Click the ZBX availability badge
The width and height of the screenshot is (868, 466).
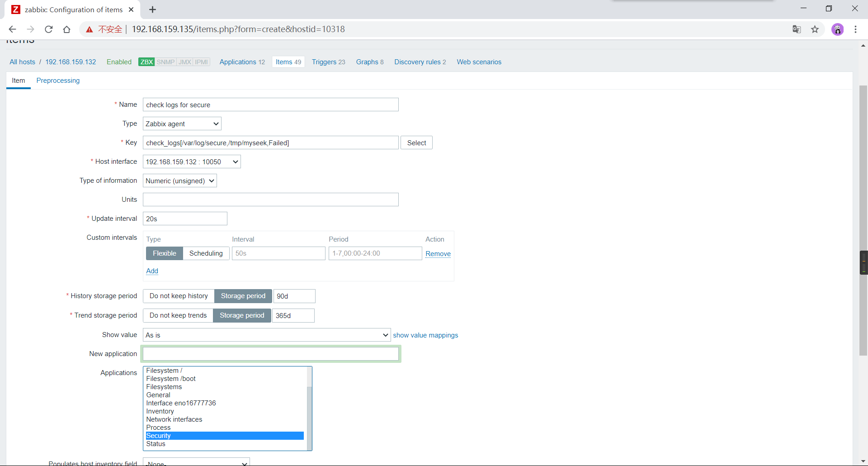coord(146,62)
